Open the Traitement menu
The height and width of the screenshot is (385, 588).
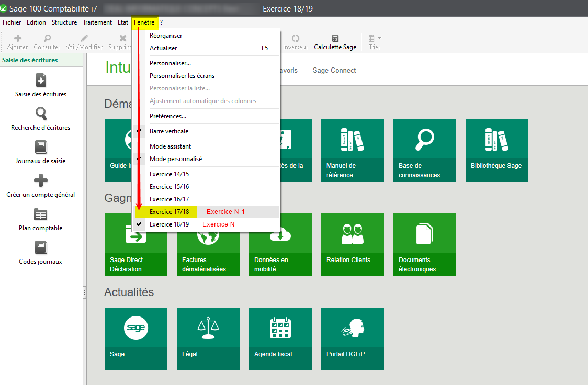(97, 22)
